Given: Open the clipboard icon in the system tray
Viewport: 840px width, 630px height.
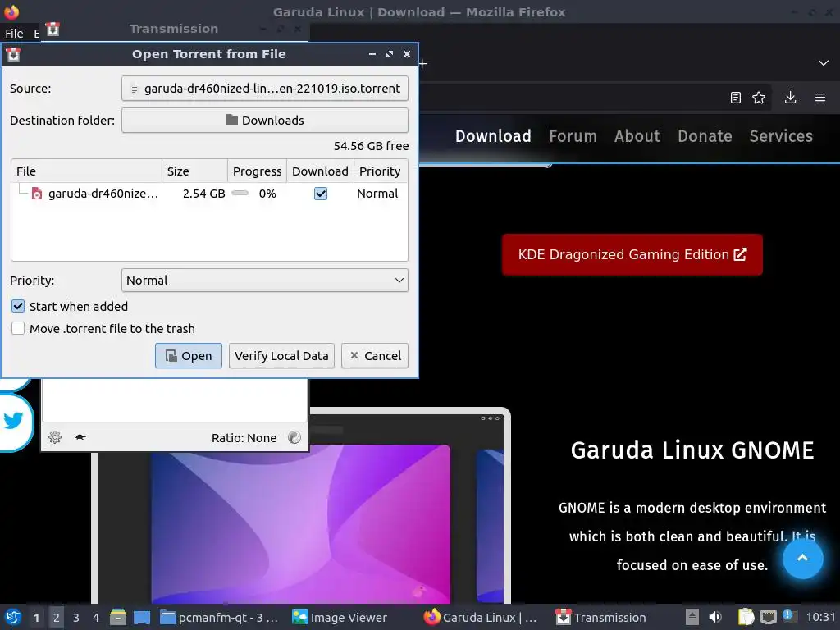Looking at the screenshot, I should (745, 617).
